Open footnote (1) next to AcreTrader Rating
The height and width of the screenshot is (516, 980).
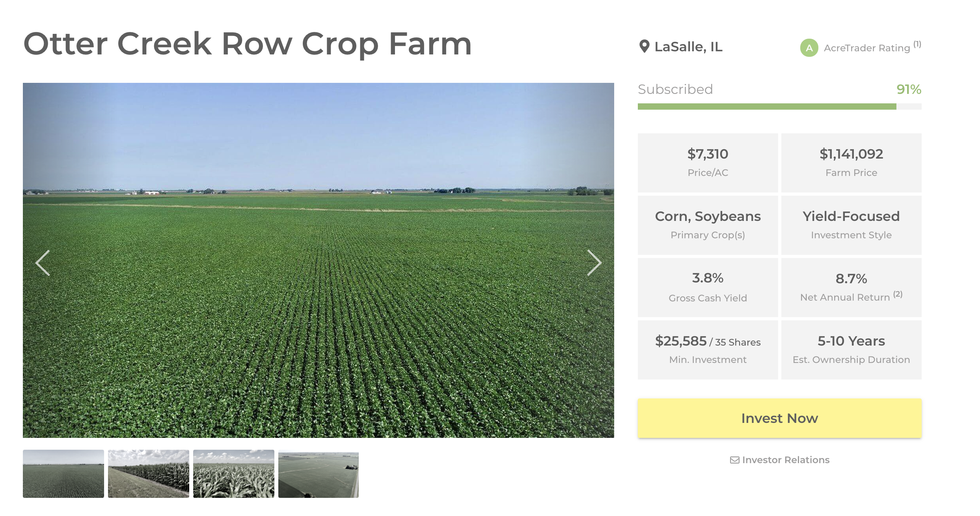[x=917, y=44]
